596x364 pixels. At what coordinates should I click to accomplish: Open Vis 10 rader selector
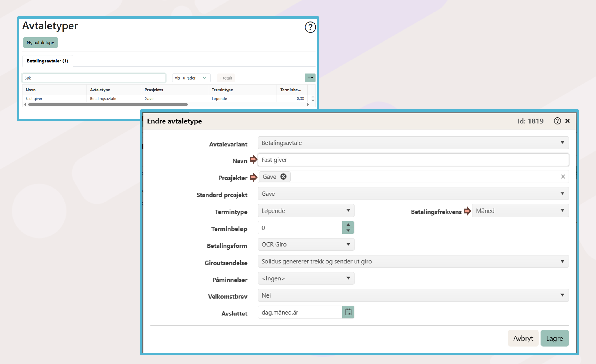[191, 78]
